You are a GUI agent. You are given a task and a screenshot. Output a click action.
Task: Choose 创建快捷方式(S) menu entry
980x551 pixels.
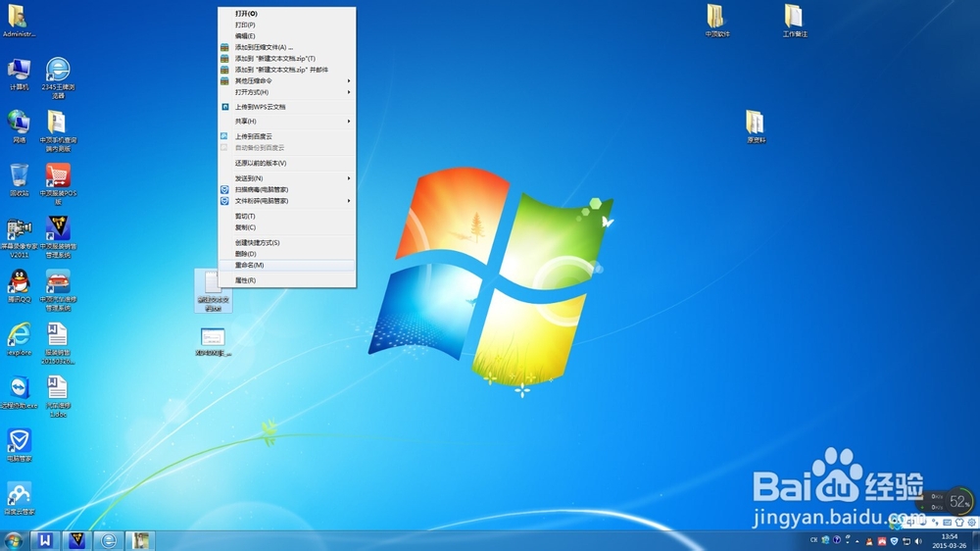[287, 242]
